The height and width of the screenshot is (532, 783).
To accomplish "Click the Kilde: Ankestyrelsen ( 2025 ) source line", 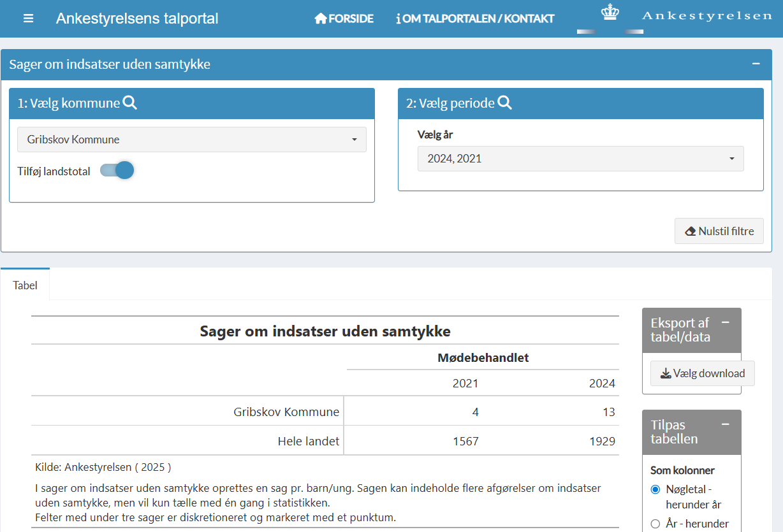I will tap(103, 467).
